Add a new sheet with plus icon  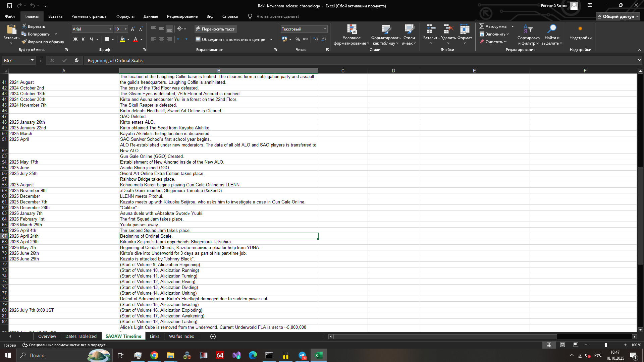213,337
